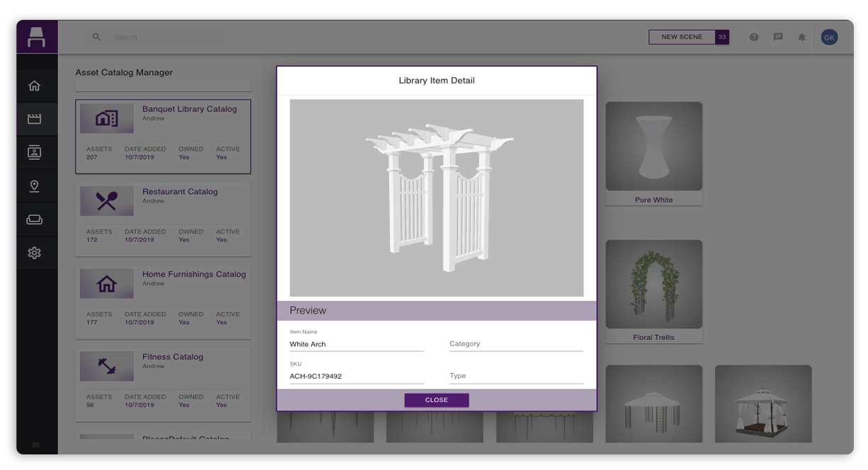868x470 pixels.
Task: Click assets count 172
Action: 92,240
